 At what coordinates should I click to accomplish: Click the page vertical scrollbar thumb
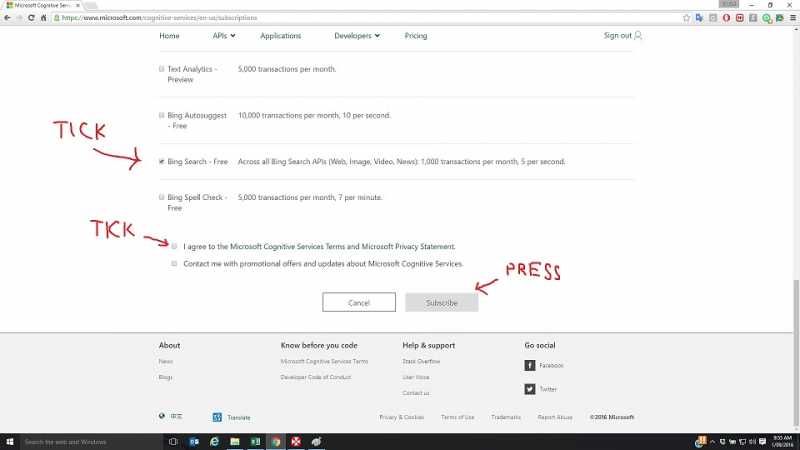pyautogui.click(x=796, y=352)
